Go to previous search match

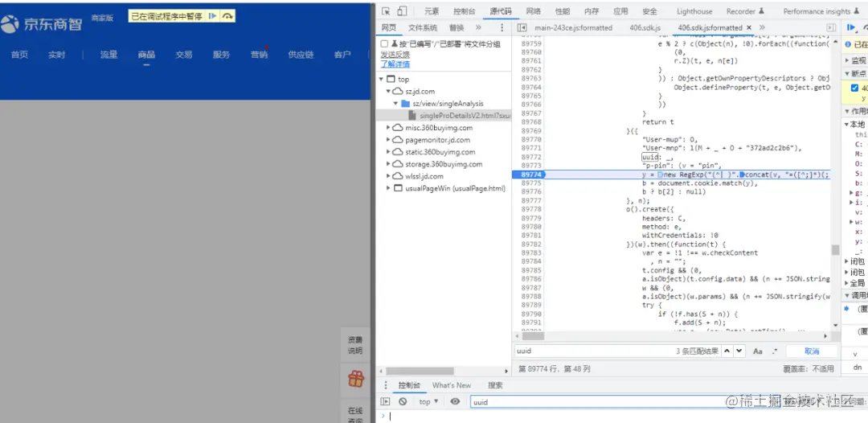[727, 351]
